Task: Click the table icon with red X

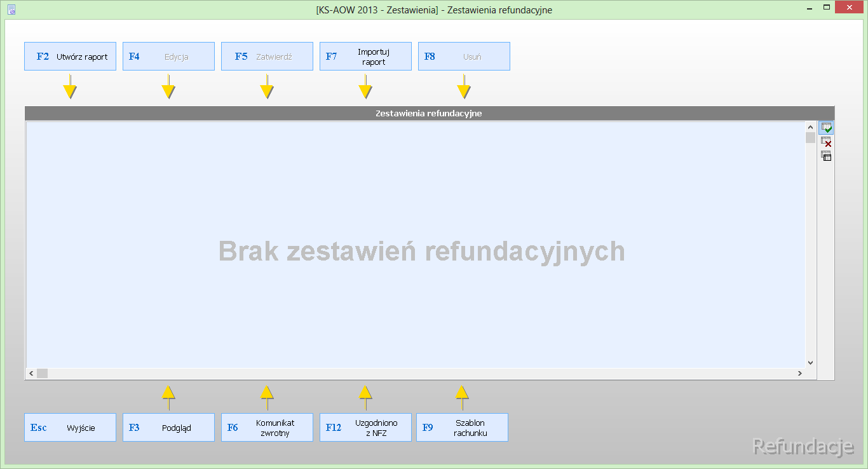Action: click(x=826, y=142)
